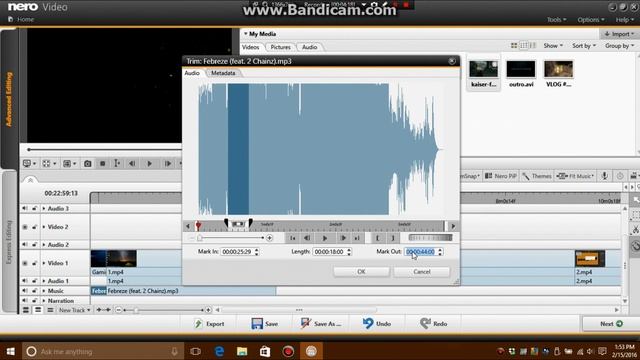Click the Length time field
This screenshot has height=360, width=640.
329,252
